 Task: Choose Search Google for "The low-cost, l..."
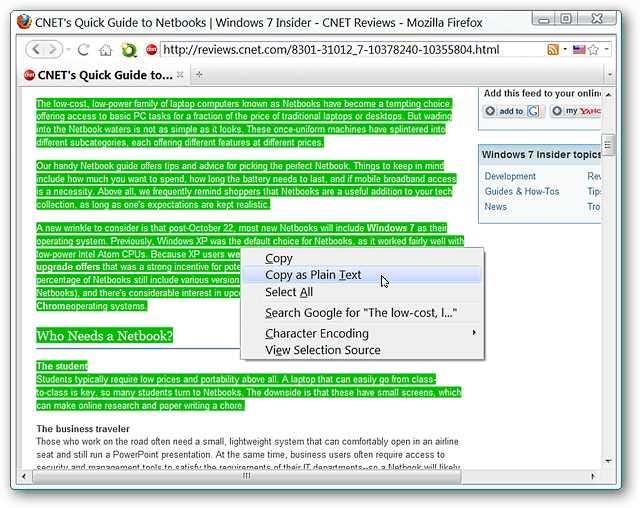pos(362,313)
